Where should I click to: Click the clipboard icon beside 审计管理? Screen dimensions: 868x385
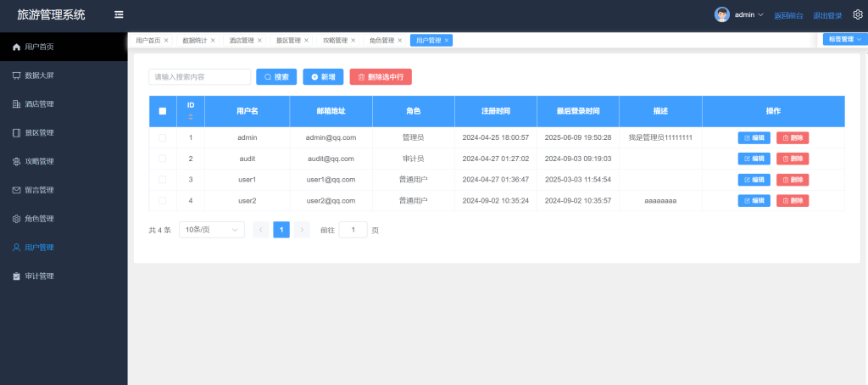(17, 276)
